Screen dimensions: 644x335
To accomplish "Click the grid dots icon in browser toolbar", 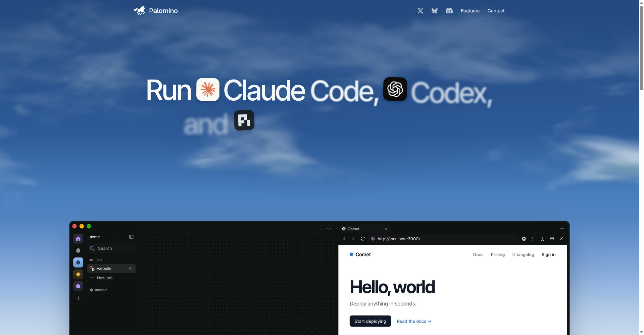I will [x=533, y=239].
